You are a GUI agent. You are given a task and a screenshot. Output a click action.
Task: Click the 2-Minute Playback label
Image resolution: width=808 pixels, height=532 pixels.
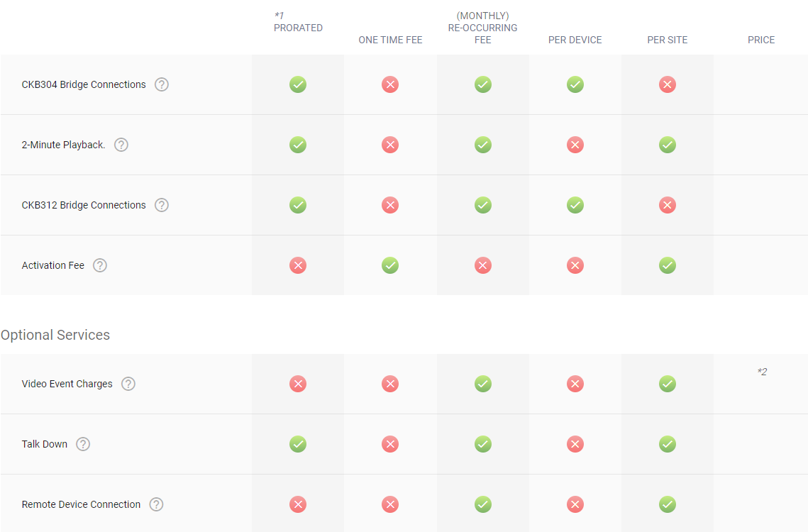tap(63, 145)
